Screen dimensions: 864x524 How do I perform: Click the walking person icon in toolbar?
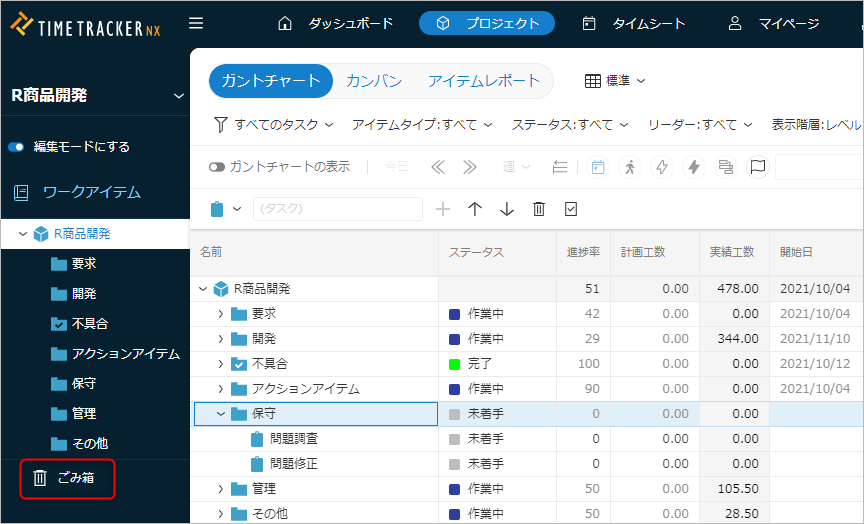pos(629,167)
